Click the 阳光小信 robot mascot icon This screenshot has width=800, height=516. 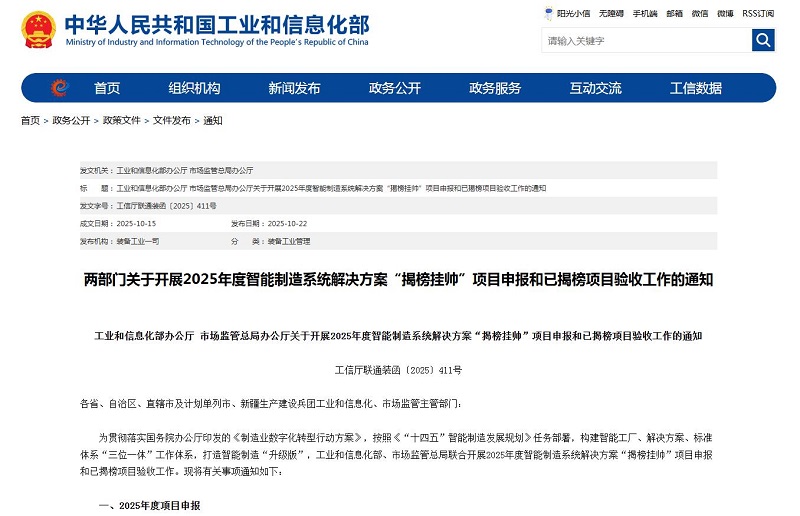[x=549, y=14]
